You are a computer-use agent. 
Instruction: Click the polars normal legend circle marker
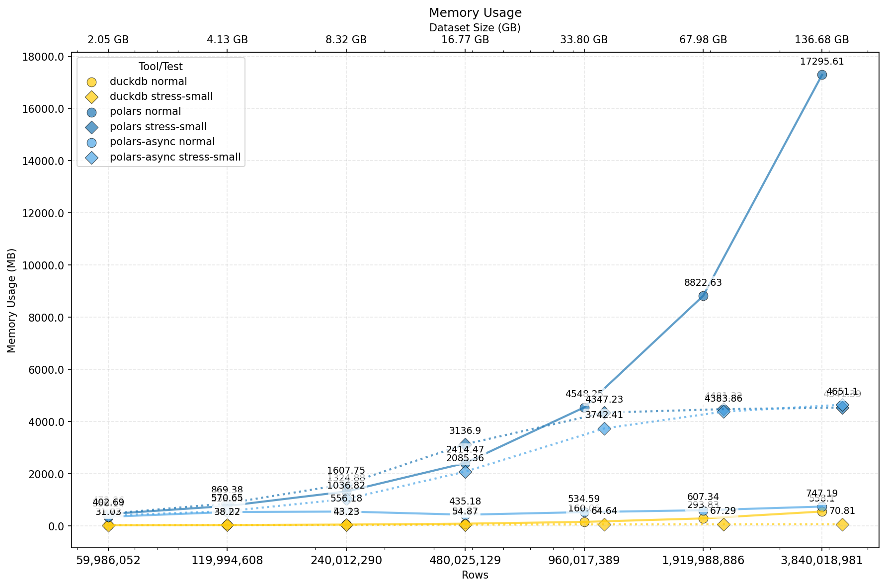point(91,112)
